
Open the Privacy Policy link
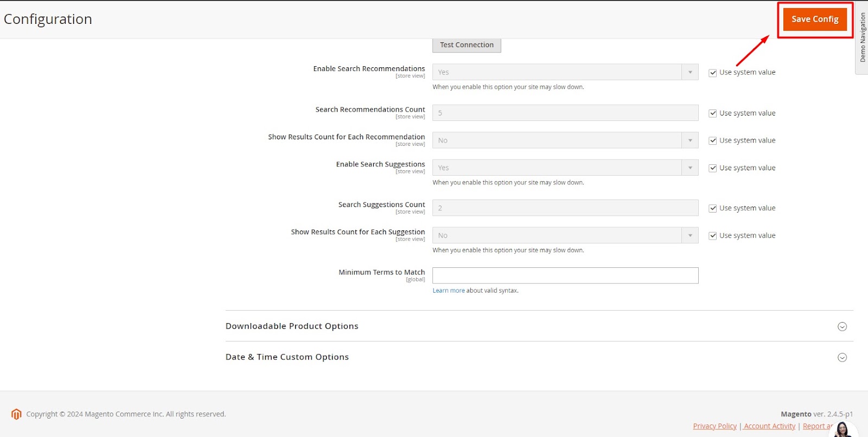coord(714,426)
